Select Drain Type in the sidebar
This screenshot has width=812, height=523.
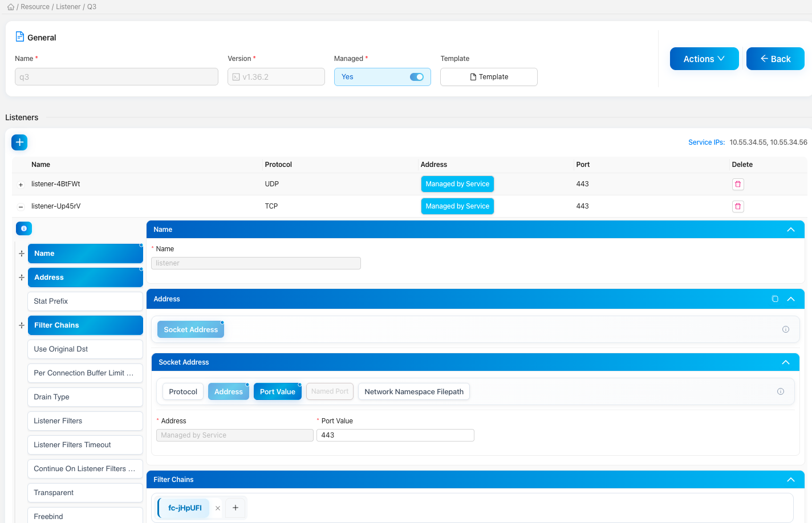85,397
